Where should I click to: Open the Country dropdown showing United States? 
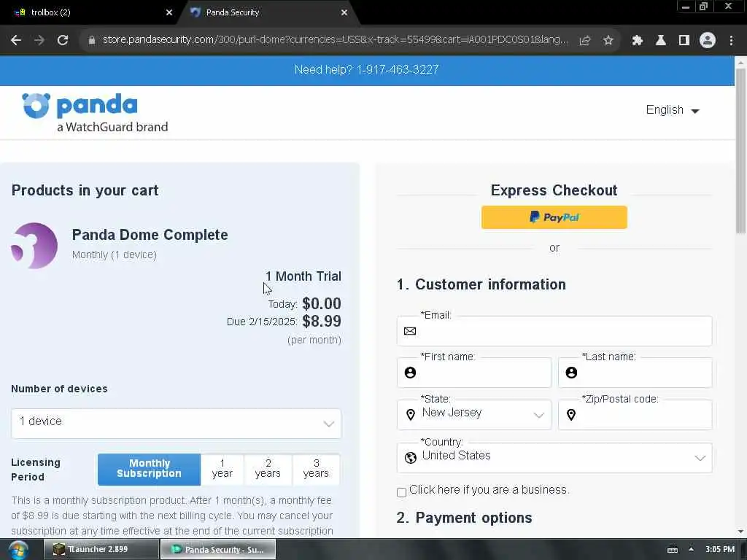point(554,458)
